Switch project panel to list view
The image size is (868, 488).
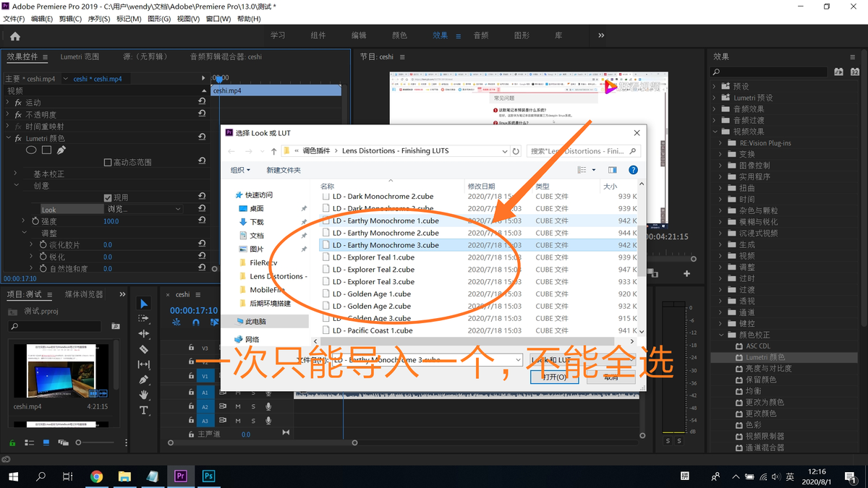pos(31,442)
